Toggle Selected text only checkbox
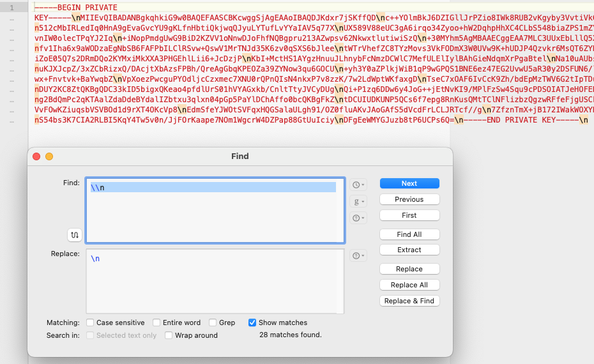594x364 pixels. pyautogui.click(x=90, y=336)
